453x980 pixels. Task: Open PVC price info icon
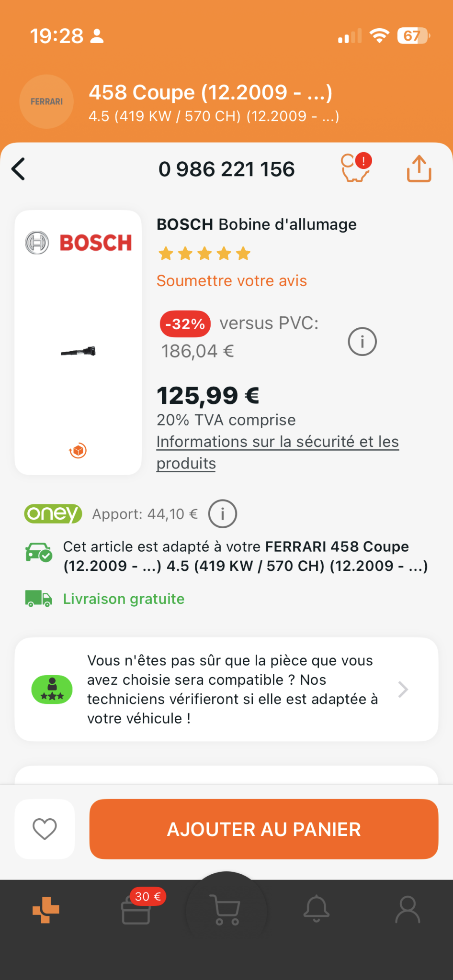(x=362, y=342)
